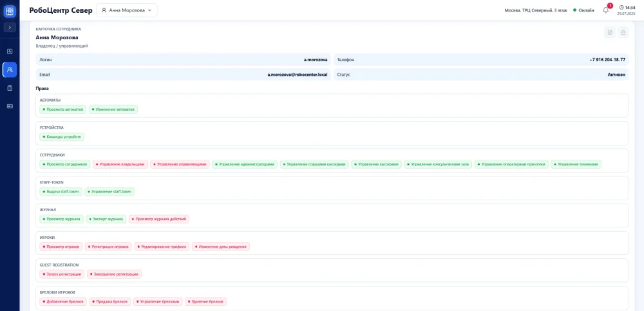Click the Права section heading
Viewport: 644px width, 311px height.
43,88
